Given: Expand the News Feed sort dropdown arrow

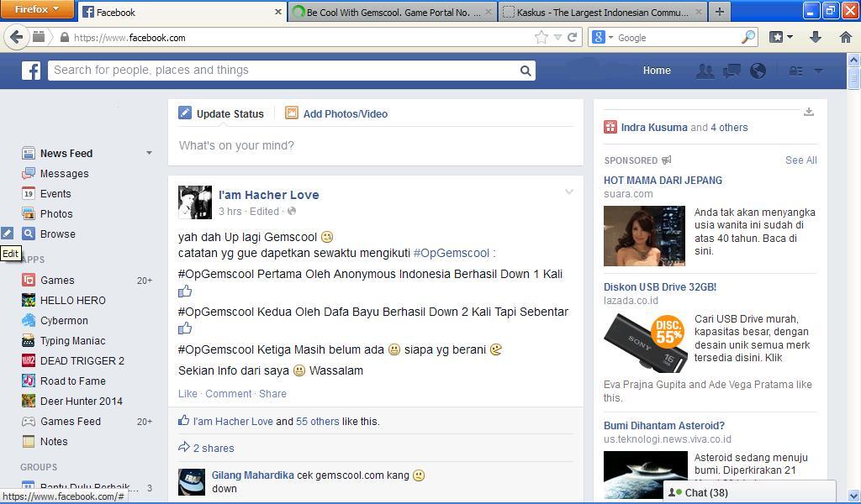Looking at the screenshot, I should (x=149, y=153).
